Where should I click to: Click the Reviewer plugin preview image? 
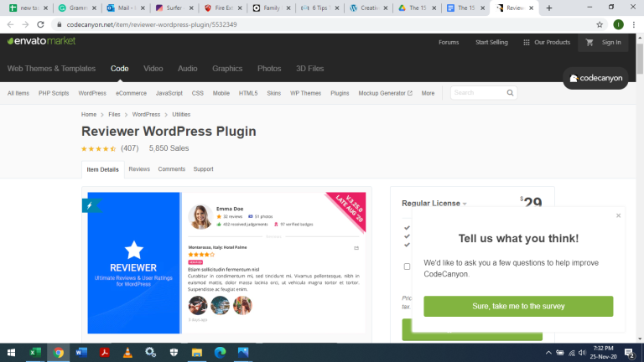(226, 262)
